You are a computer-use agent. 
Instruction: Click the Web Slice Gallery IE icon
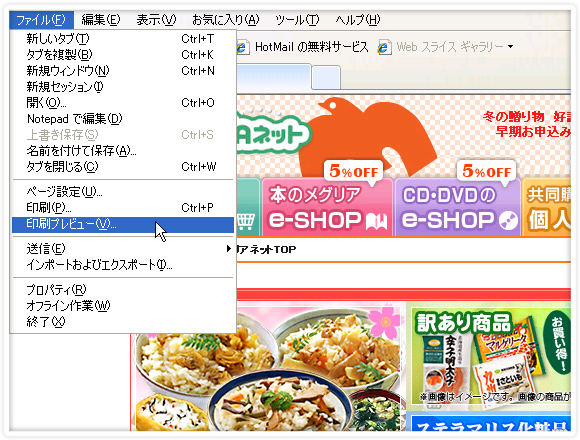(384, 47)
